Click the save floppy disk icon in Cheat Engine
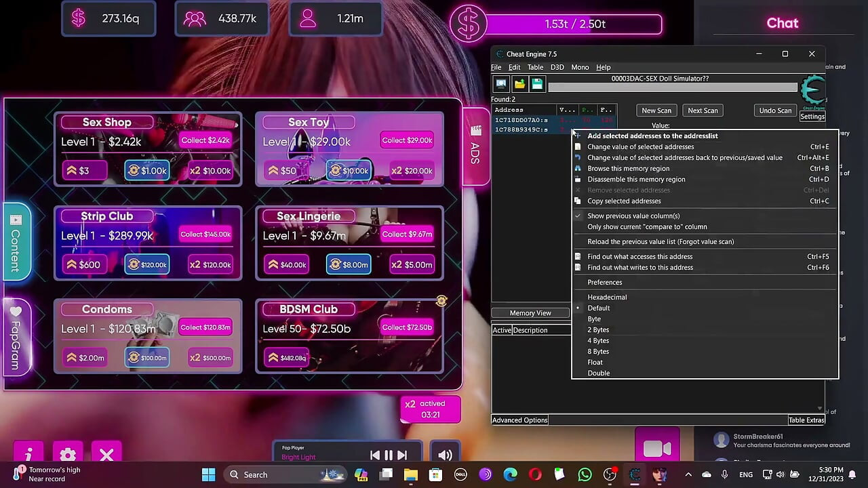 point(537,84)
